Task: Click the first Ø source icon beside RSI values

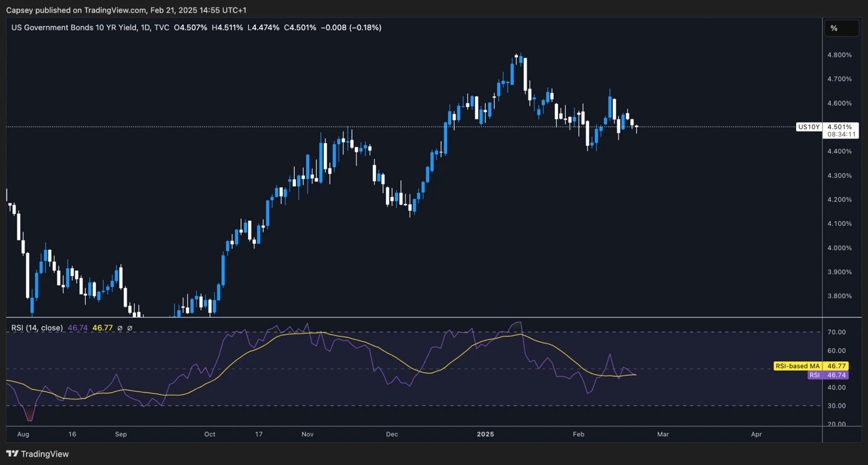Action: [120, 328]
